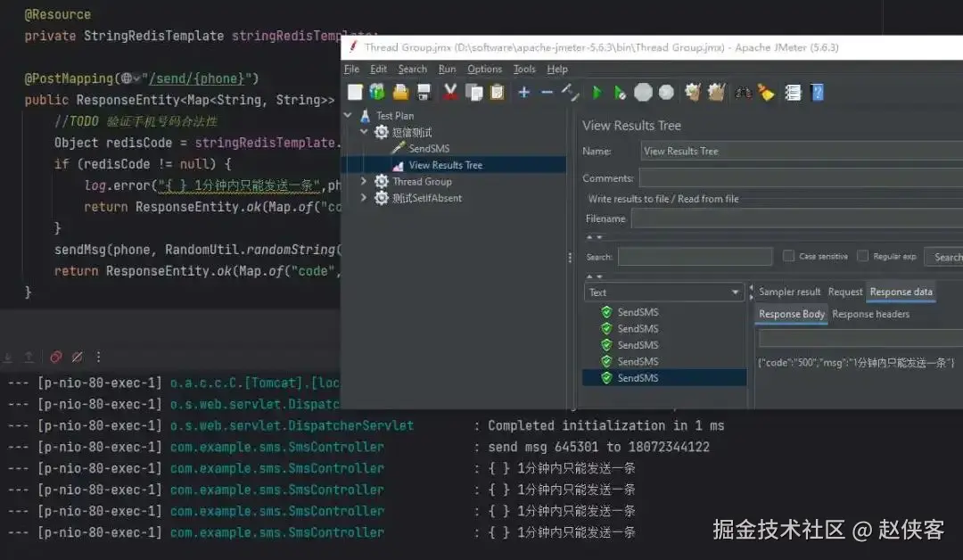This screenshot has height=560, width=963.
Task: Save the test plan with the floppy icon
Action: (x=424, y=92)
